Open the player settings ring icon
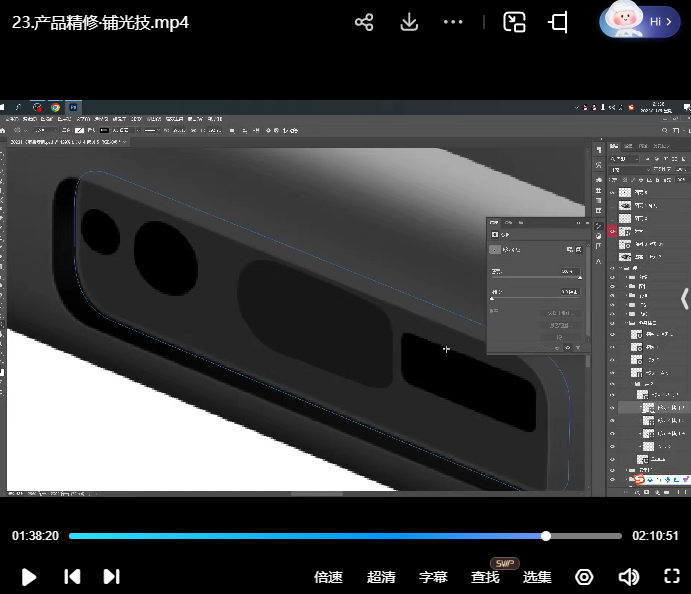 584,577
